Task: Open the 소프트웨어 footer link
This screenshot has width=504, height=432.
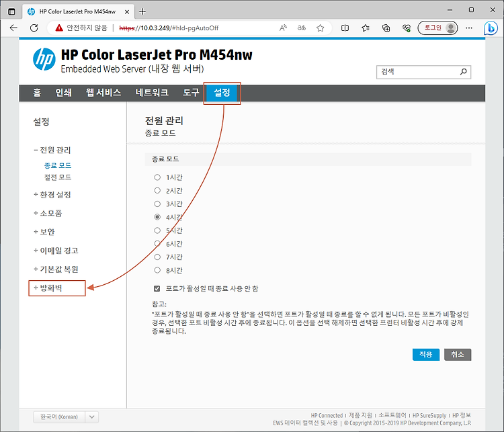Action: point(392,416)
